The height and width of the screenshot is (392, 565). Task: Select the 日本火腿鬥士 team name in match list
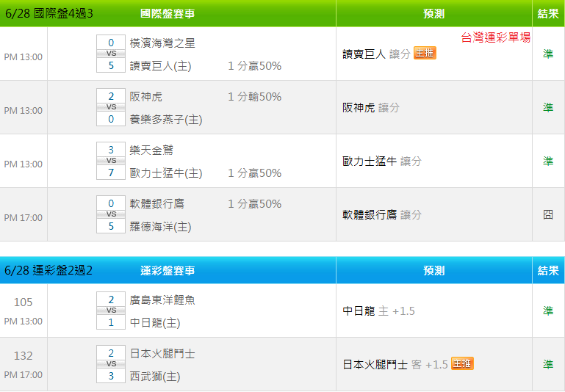pos(162,354)
